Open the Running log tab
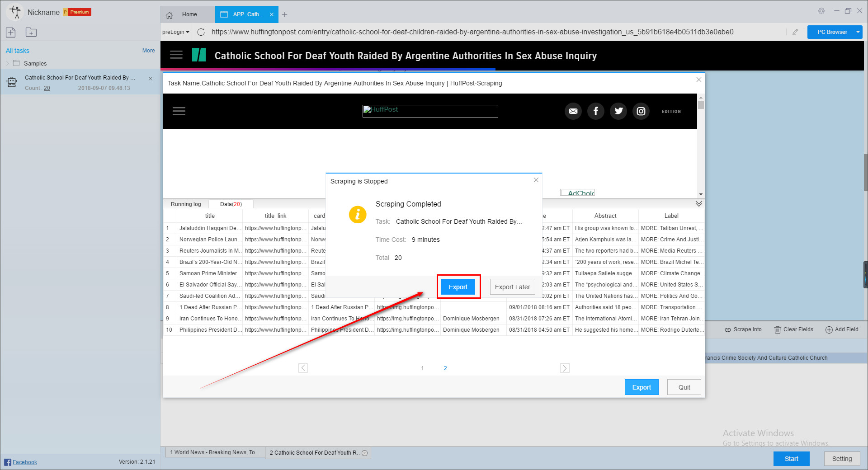The width and height of the screenshot is (868, 470). click(186, 204)
